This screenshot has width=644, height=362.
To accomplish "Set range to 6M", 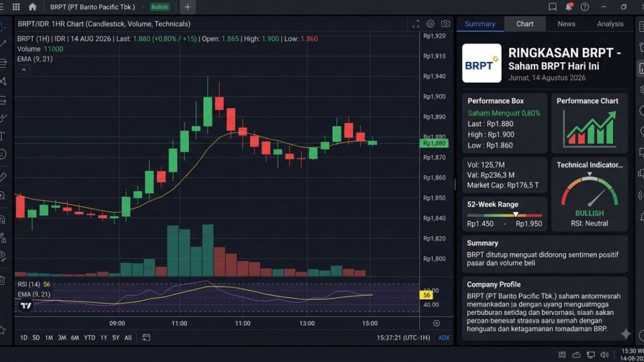I will tap(75, 337).
